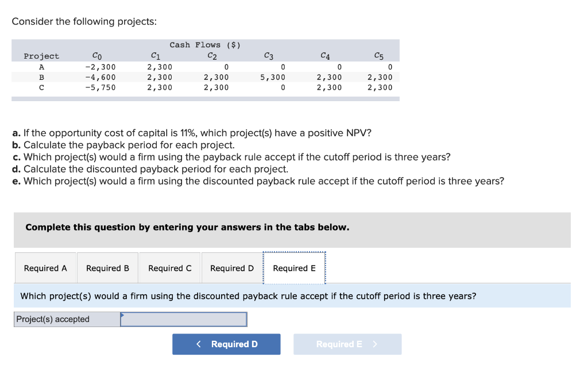588x384 pixels.
Task: Click the Required E next button
Action: coord(347,344)
